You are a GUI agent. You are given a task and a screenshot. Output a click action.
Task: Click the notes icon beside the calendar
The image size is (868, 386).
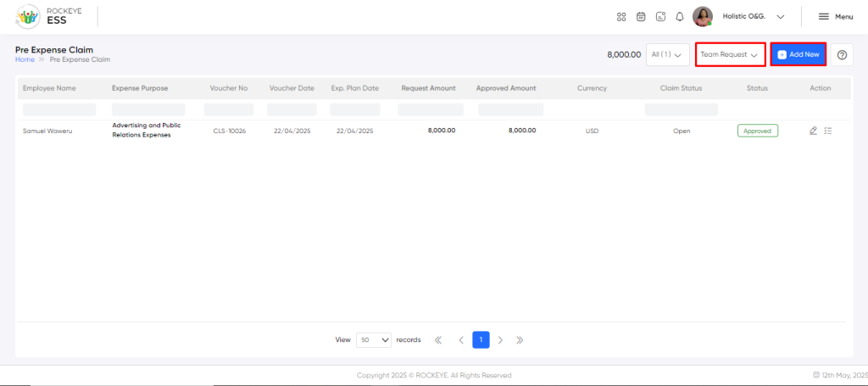pyautogui.click(x=660, y=16)
